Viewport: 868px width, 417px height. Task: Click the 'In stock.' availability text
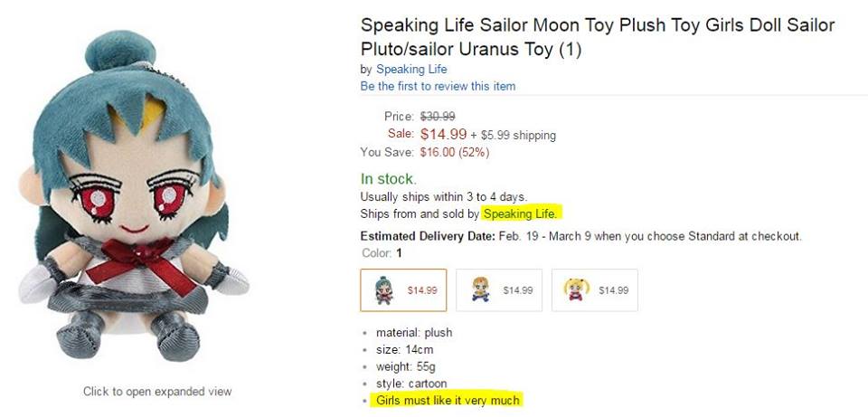pos(388,179)
